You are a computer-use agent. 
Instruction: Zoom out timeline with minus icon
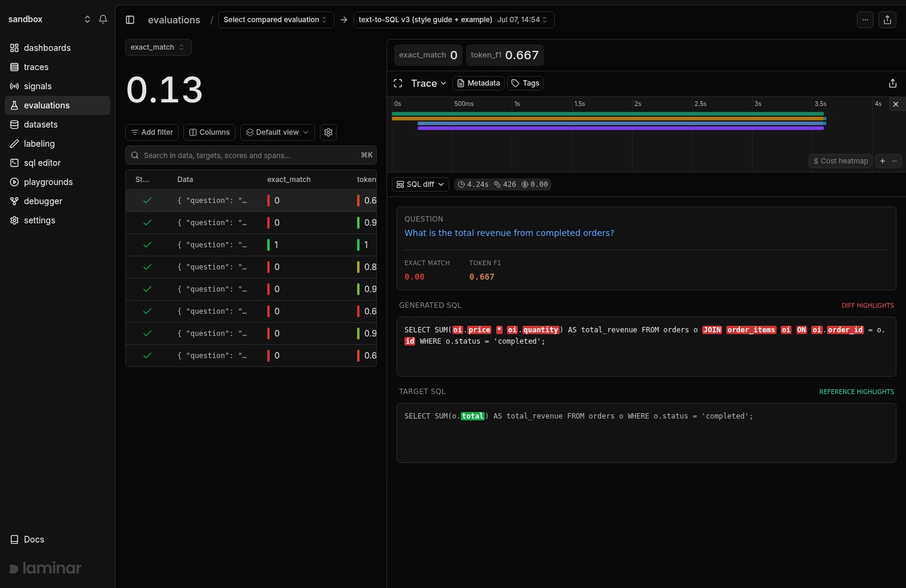[895, 161]
